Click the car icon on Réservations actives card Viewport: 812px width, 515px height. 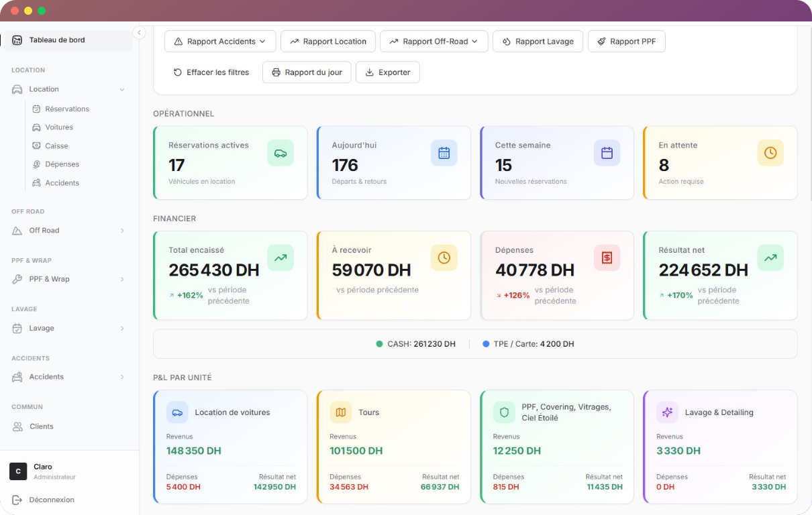click(281, 153)
